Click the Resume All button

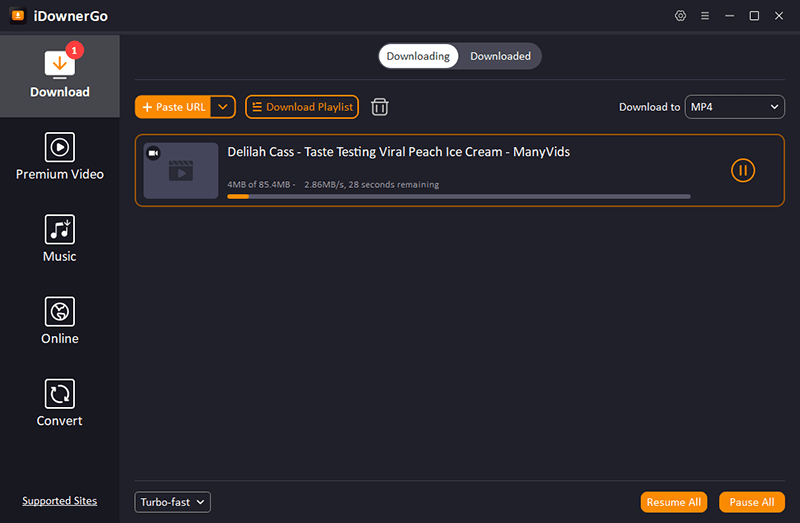click(x=673, y=502)
